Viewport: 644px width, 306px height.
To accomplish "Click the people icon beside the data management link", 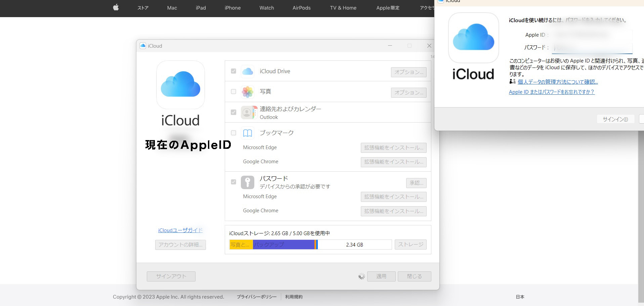I will click(512, 82).
